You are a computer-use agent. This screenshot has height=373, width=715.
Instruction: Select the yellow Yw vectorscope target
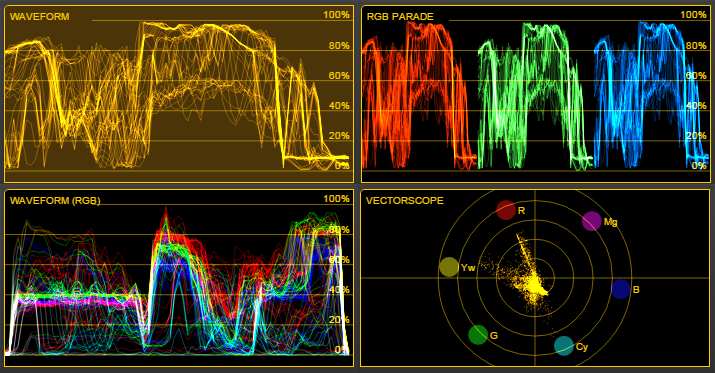(449, 267)
